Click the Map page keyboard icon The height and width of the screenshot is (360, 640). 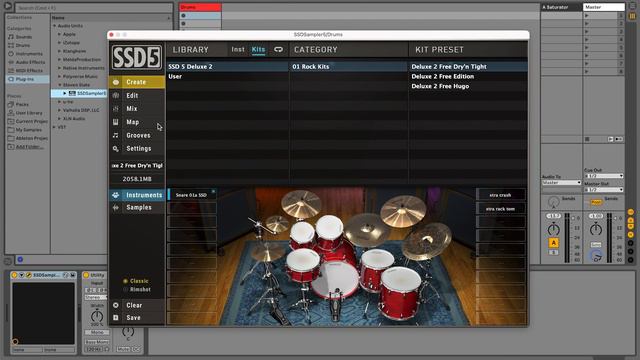click(116, 122)
